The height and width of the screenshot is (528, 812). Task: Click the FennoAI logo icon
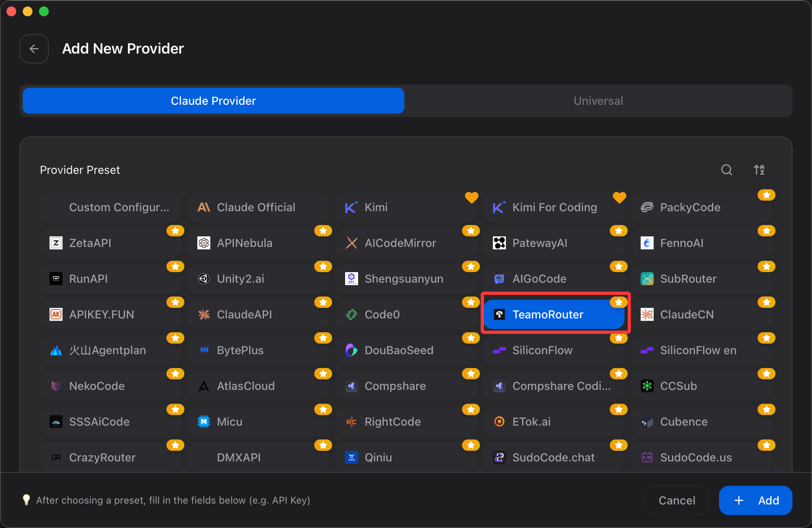(647, 243)
